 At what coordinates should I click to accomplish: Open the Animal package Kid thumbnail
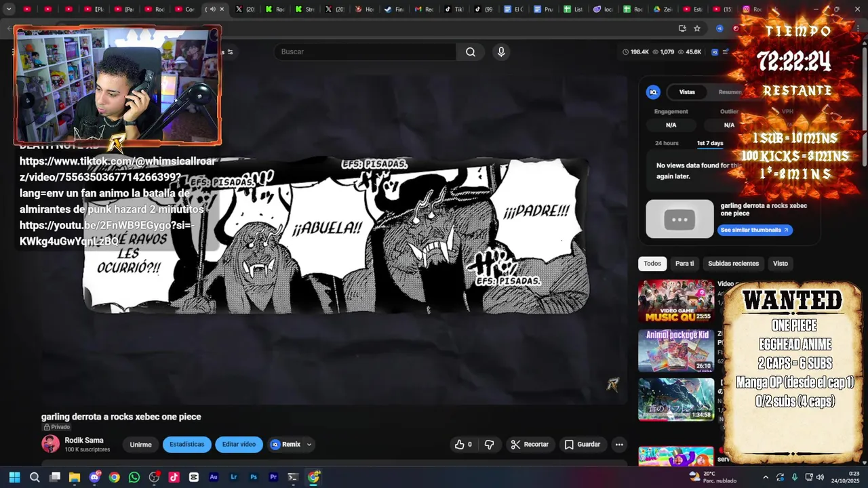676,351
